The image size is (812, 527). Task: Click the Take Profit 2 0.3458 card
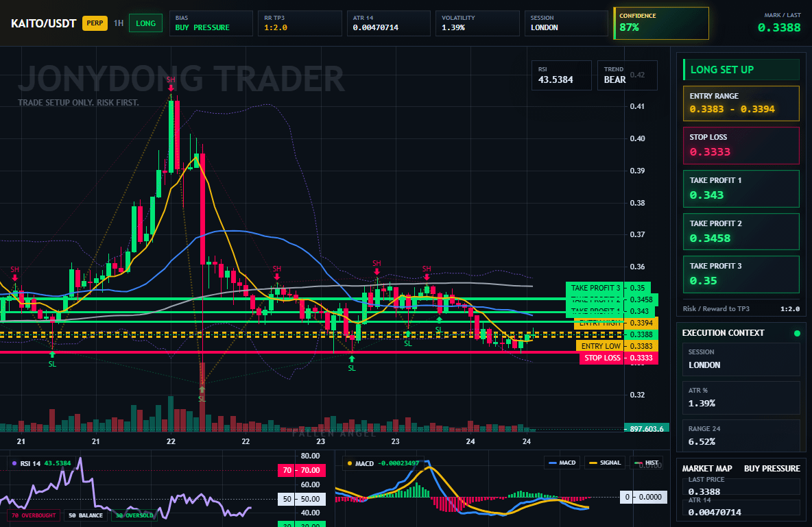click(741, 232)
